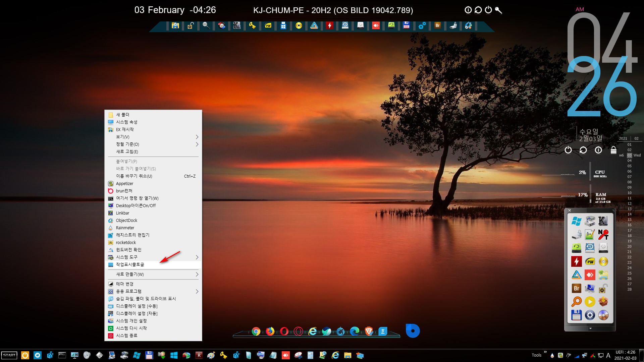Image resolution: width=644 pixels, height=362 pixels.
Task: Open the gold disc icon in top dock
Action: pos(299,25)
